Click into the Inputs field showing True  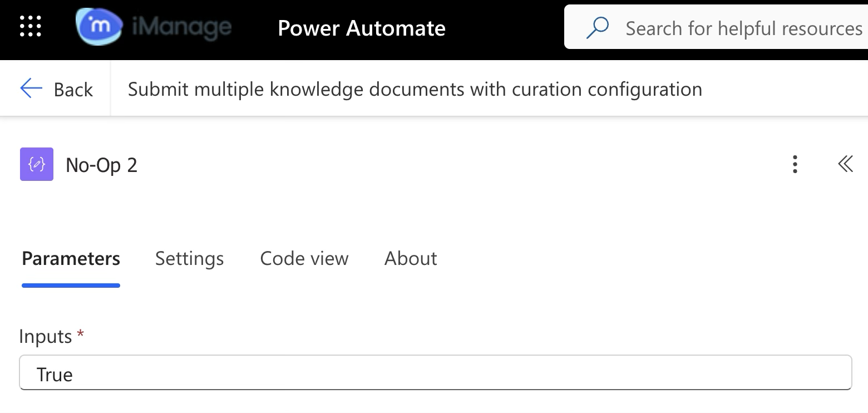pyautogui.click(x=436, y=373)
